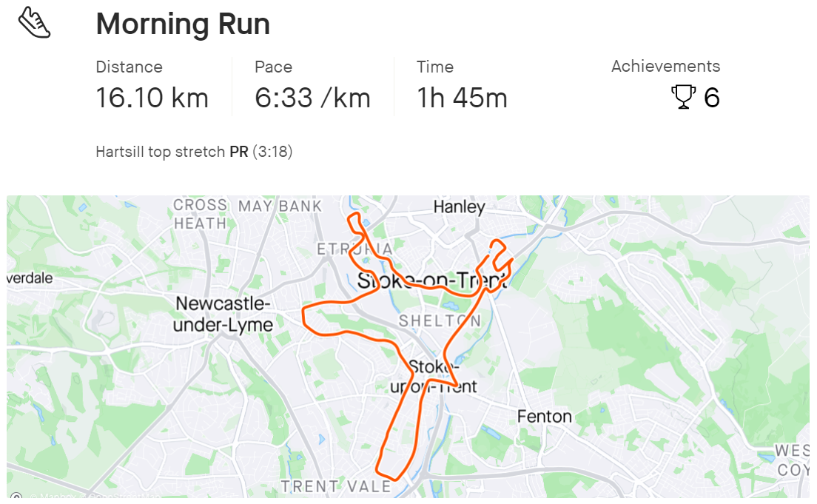
Task: Click the 1h 45m time value
Action: click(x=462, y=98)
